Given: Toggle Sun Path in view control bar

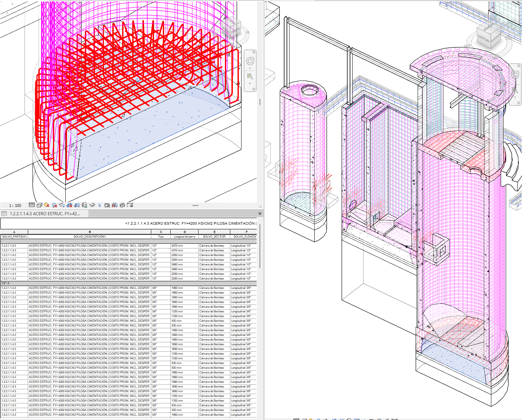Looking at the screenshot, I should (47, 205).
